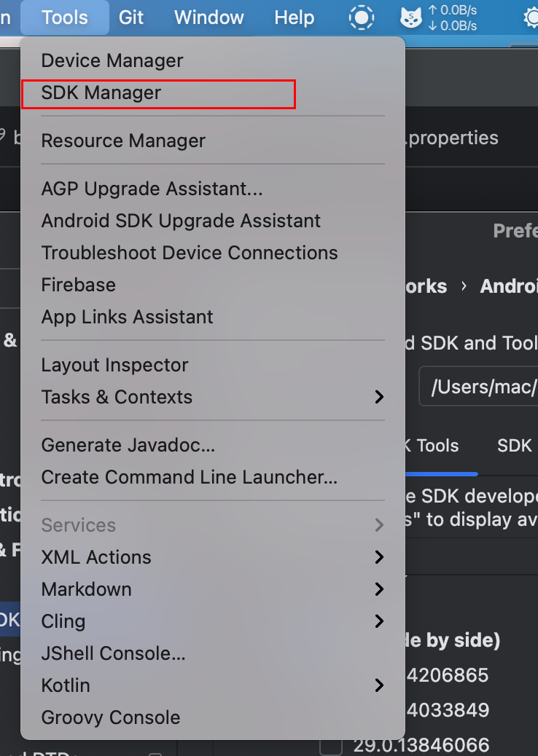
Task: Choose Generate Javadoc option
Action: click(x=213, y=445)
